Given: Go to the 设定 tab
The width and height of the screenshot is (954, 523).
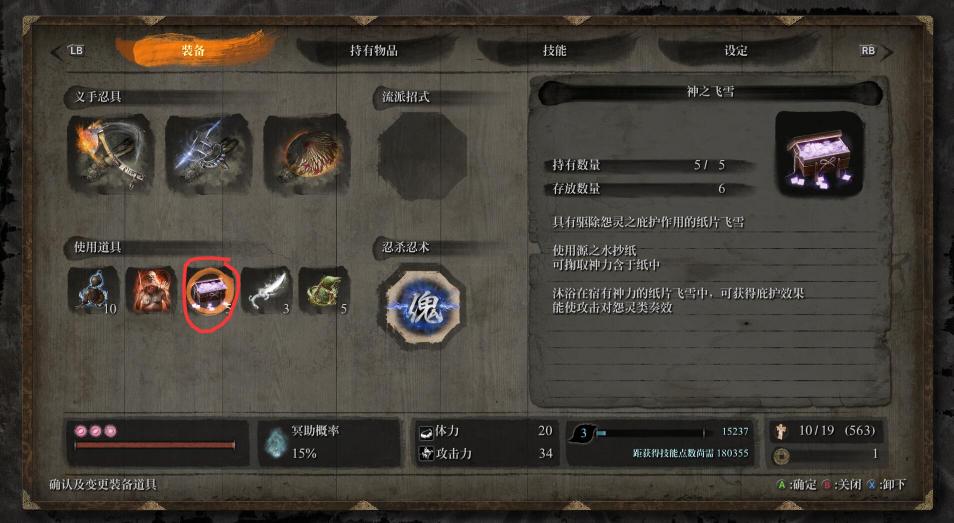Looking at the screenshot, I should 736,50.
